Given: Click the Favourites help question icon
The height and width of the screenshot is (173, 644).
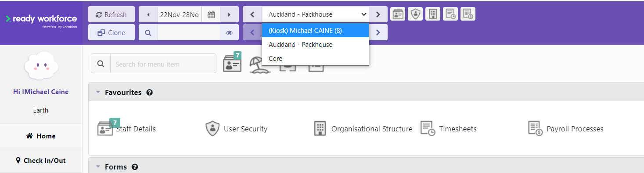Looking at the screenshot, I should tap(149, 93).
